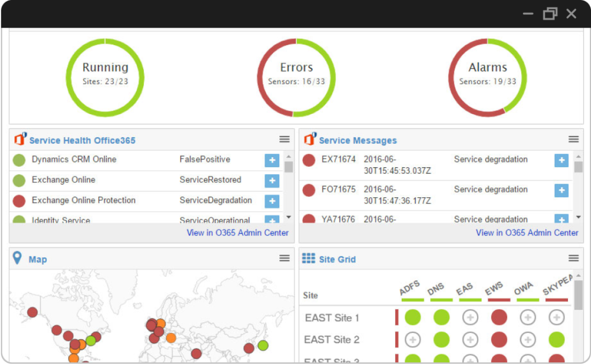Screen dimensions: 591x364
Task: Expand service message EX71674
Action: (x=561, y=160)
